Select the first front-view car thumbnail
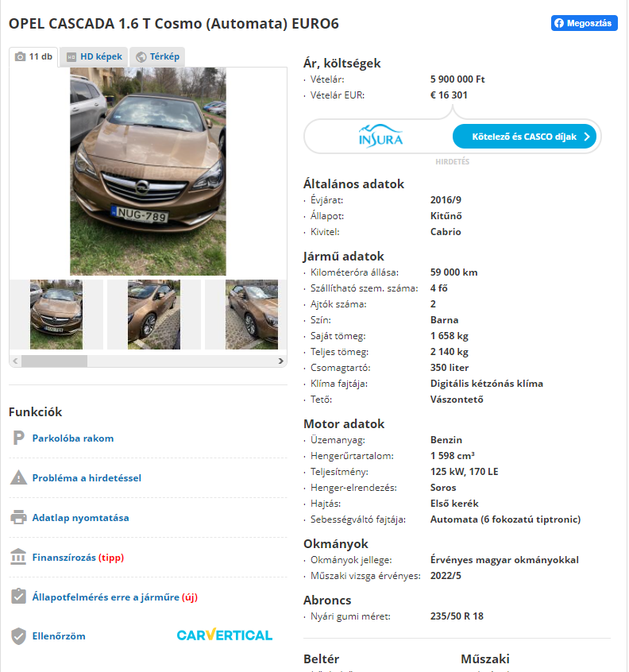The image size is (629, 672). pyautogui.click(x=56, y=315)
